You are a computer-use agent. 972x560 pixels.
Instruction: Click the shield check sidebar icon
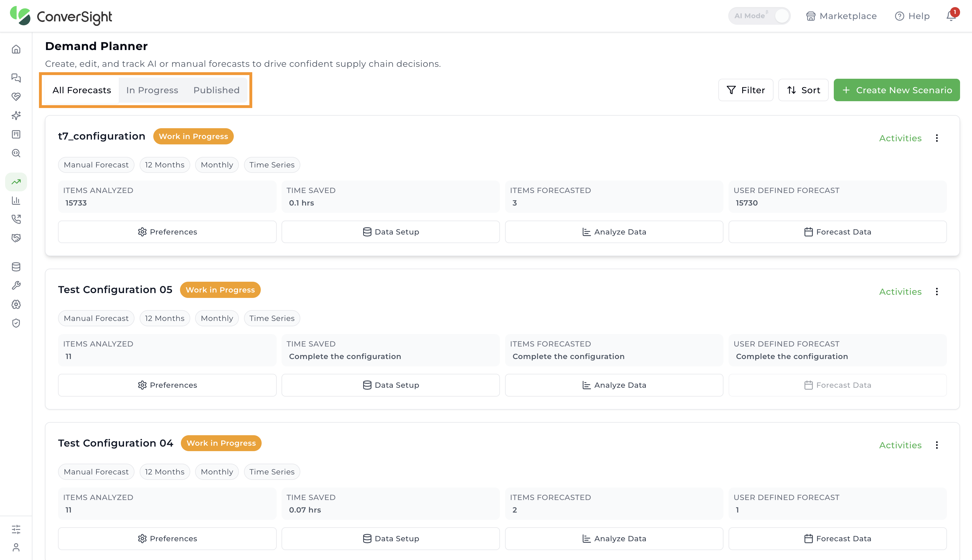coord(16,323)
